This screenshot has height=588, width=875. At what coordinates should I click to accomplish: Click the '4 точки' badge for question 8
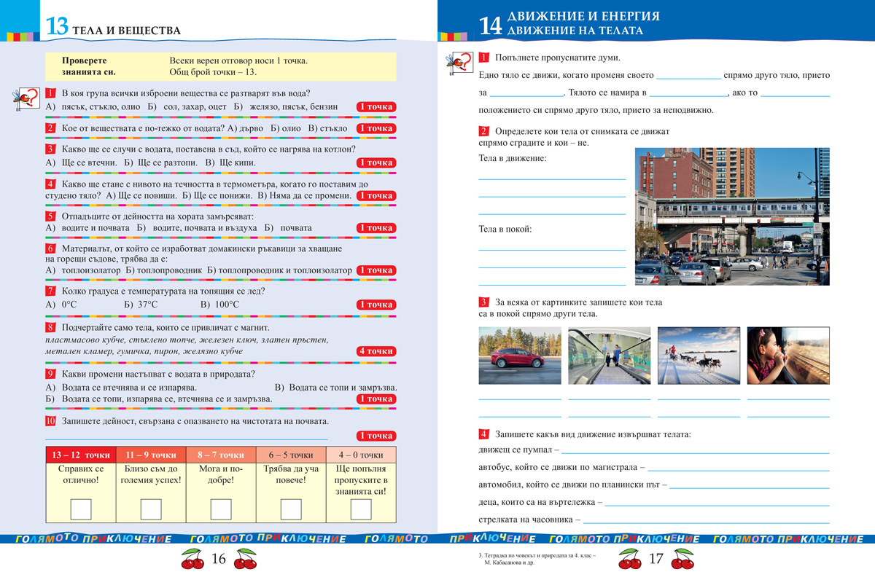[x=376, y=351]
